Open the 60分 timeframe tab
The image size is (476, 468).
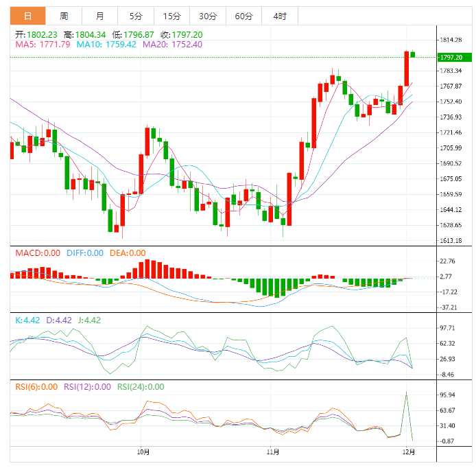click(x=243, y=16)
